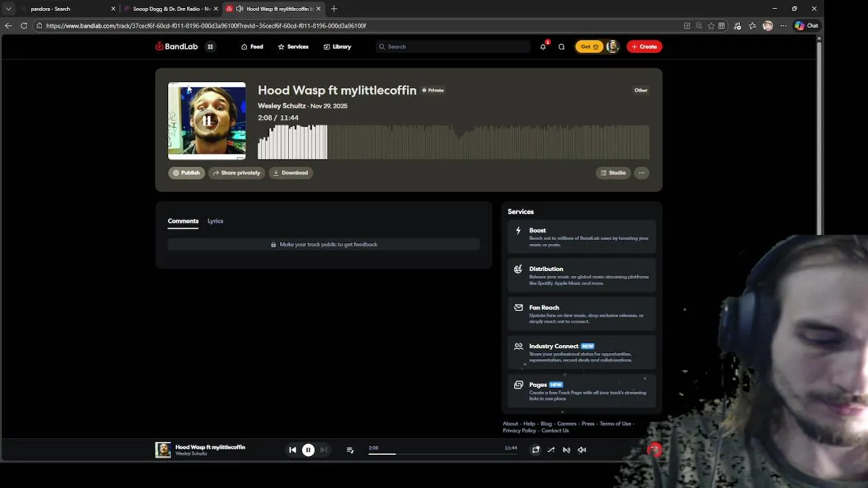Open the chat bubble icon in header
Viewport: 868px width, 488px height.
click(561, 47)
